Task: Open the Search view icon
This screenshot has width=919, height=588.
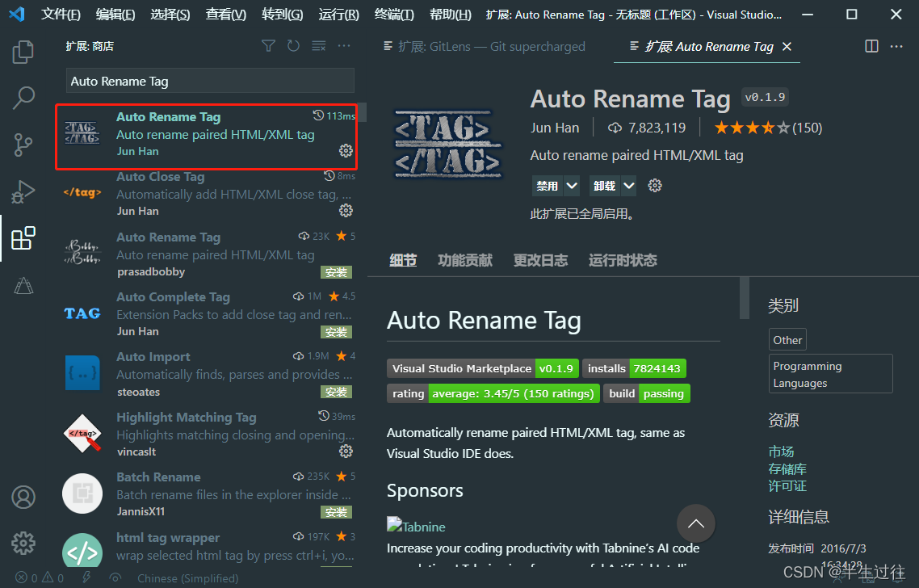Action: (x=23, y=98)
